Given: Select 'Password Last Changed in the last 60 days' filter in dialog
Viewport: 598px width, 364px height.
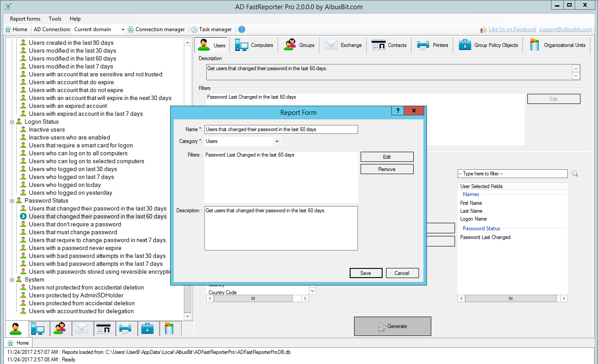Looking at the screenshot, I should point(250,155).
